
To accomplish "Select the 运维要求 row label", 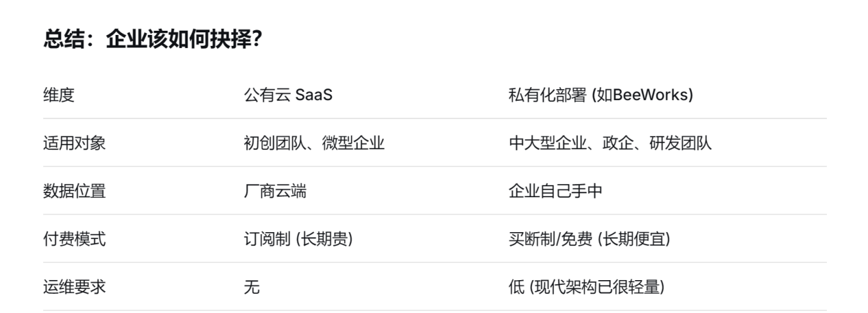I will click(74, 286).
